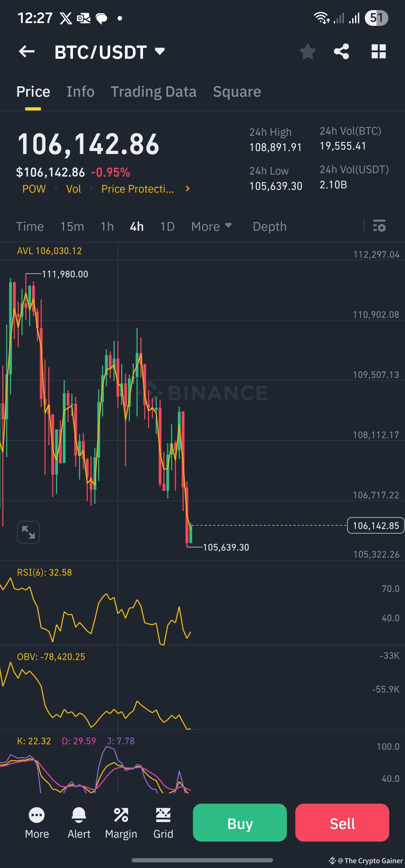Tap the POW tag link
The height and width of the screenshot is (868, 405).
tap(34, 189)
